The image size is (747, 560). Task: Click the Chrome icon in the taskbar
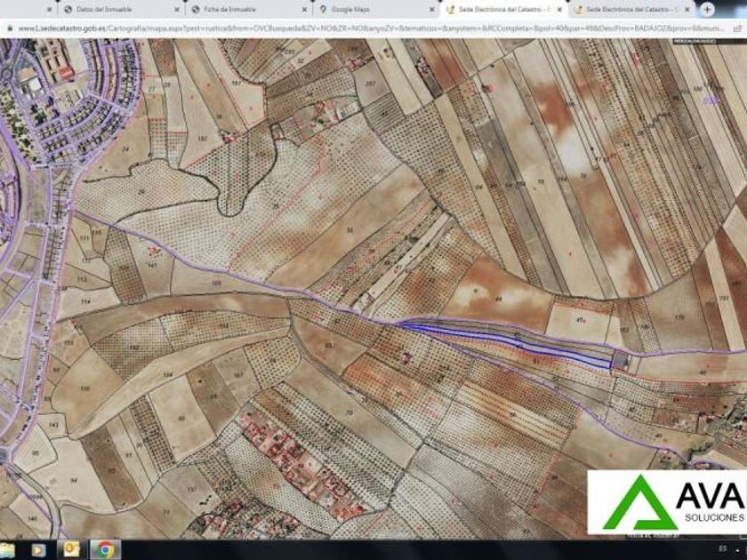[x=105, y=550]
